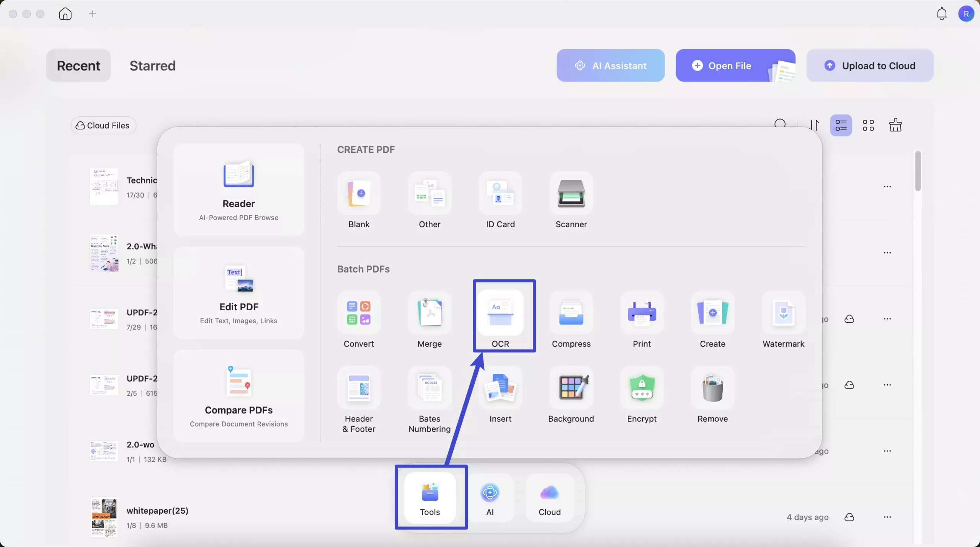Switch to list view layout

pyautogui.click(x=841, y=125)
